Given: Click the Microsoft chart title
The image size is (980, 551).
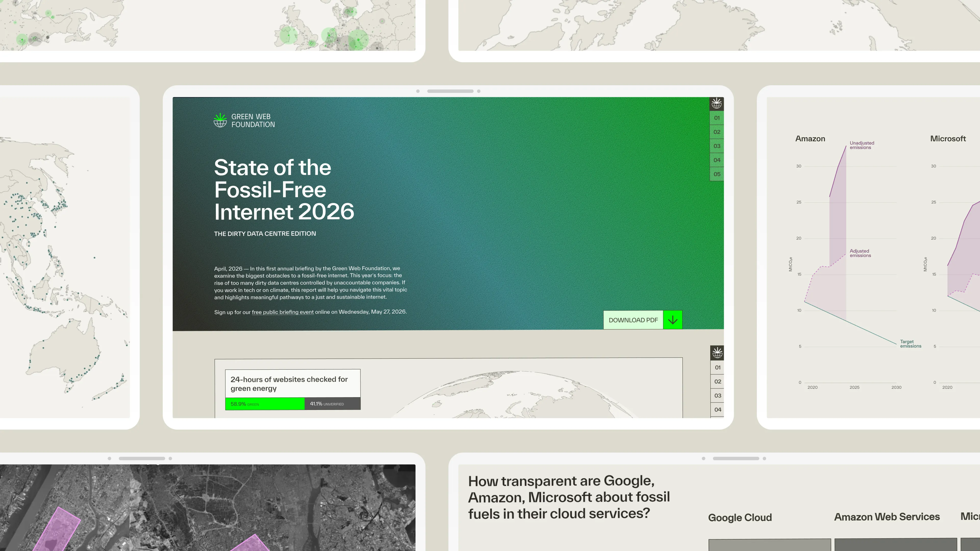Looking at the screenshot, I should coord(948,139).
